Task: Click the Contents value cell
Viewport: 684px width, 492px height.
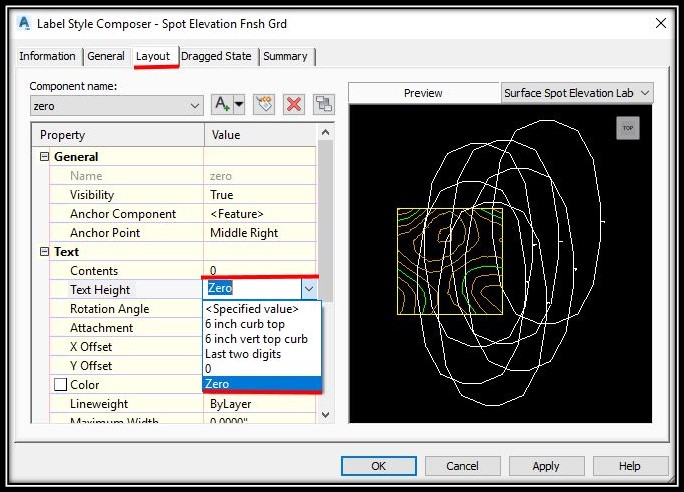Action: coord(260,270)
